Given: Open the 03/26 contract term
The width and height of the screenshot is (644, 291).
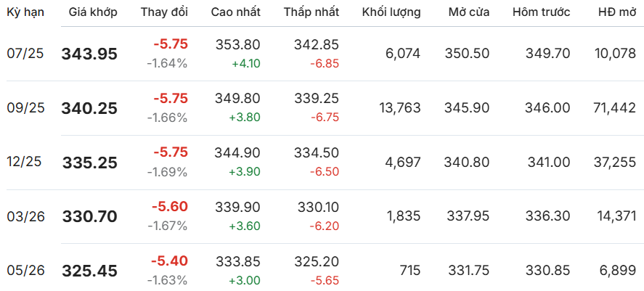Looking at the screenshot, I should pos(26,216).
